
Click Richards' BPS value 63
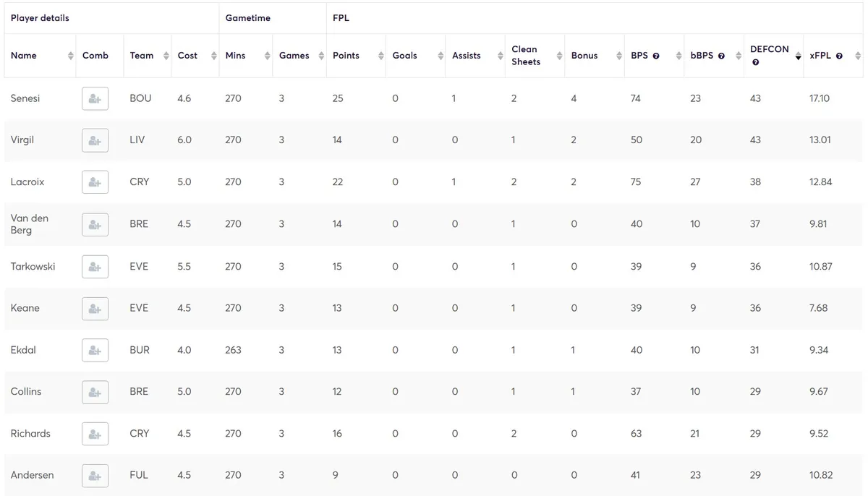[637, 434]
